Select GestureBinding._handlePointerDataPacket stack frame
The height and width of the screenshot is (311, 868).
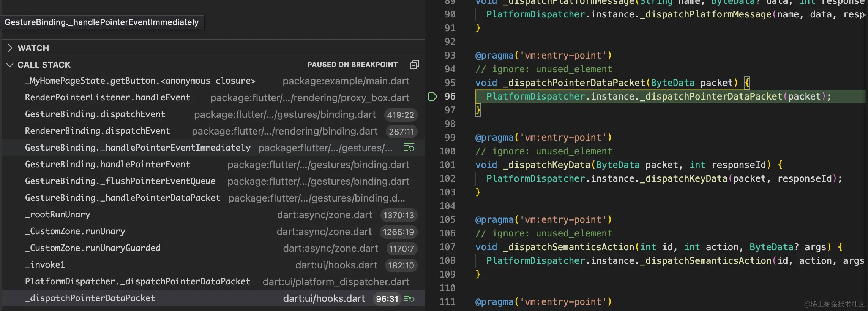click(214, 198)
